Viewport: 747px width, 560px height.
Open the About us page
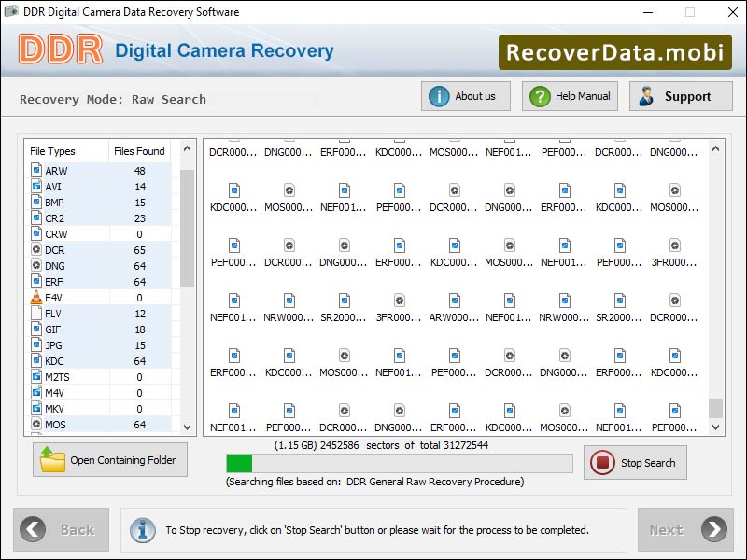[465, 96]
